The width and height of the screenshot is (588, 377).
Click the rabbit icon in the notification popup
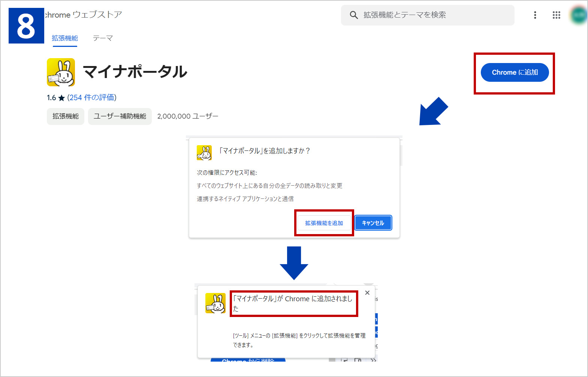(x=215, y=303)
